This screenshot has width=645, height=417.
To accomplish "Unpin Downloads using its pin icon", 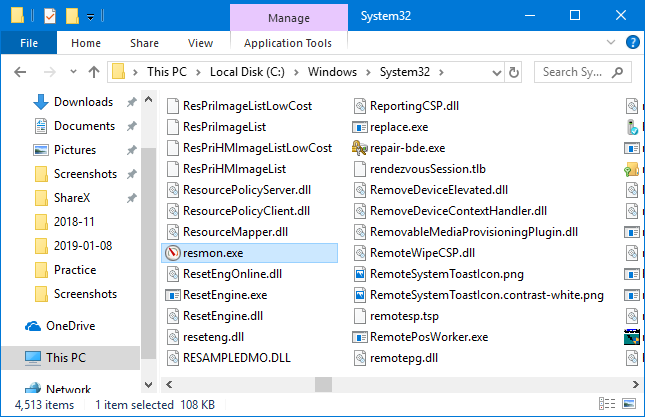I will (132, 102).
